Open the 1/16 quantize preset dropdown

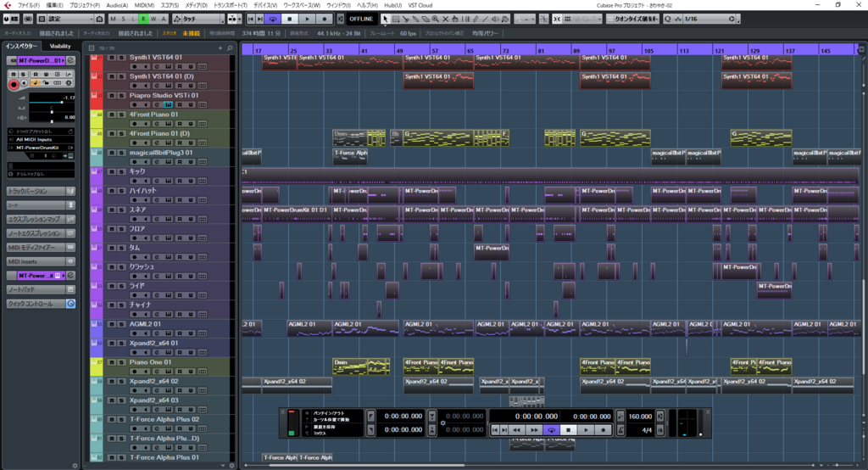(x=709, y=19)
